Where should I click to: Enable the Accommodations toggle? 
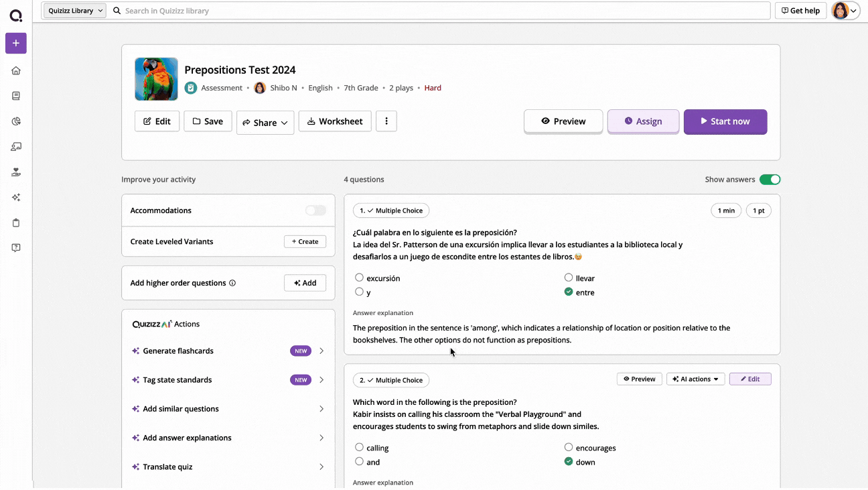[x=315, y=210]
